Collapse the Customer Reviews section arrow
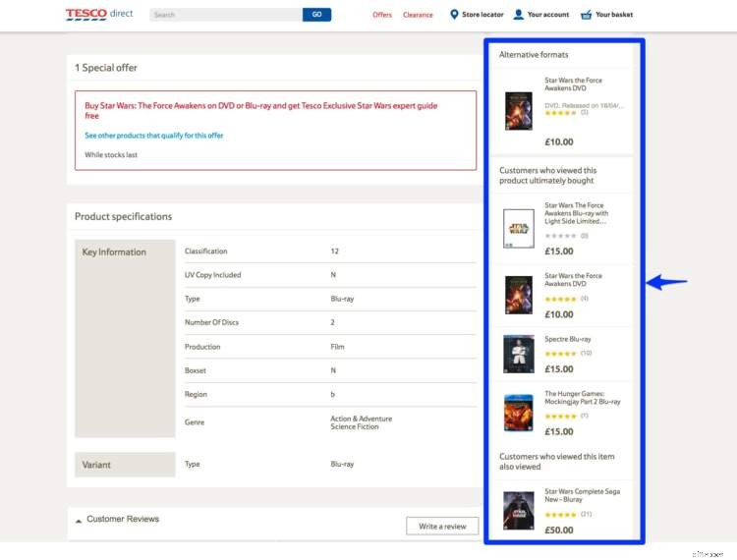 point(79,521)
